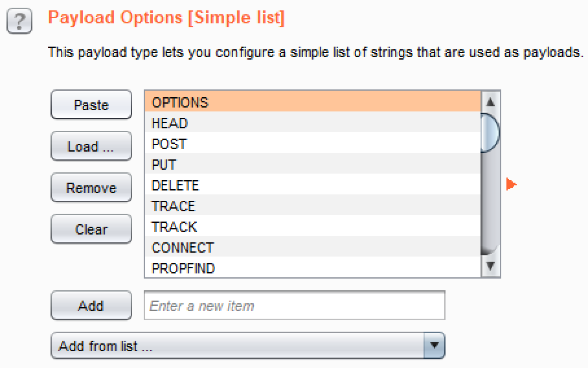Remove the selected payload item
Viewport: 588px width, 368px height.
tap(91, 188)
